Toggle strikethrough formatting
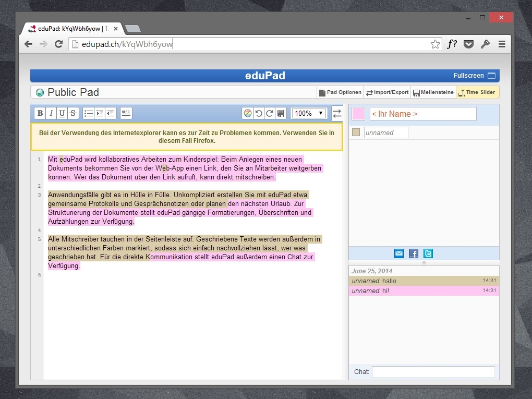 click(74, 113)
